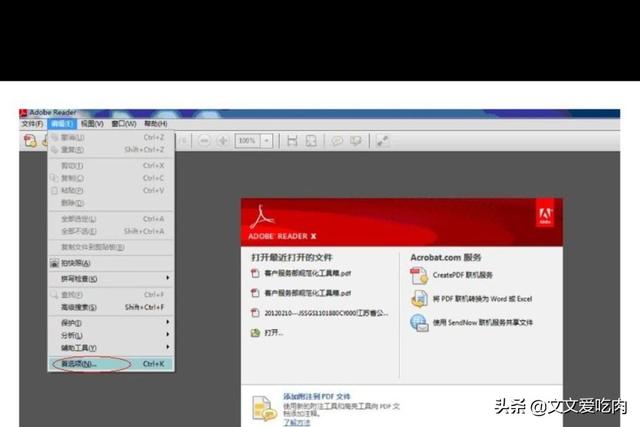
Task: Choose the Ctrl+X cut entry
Action: point(111,166)
